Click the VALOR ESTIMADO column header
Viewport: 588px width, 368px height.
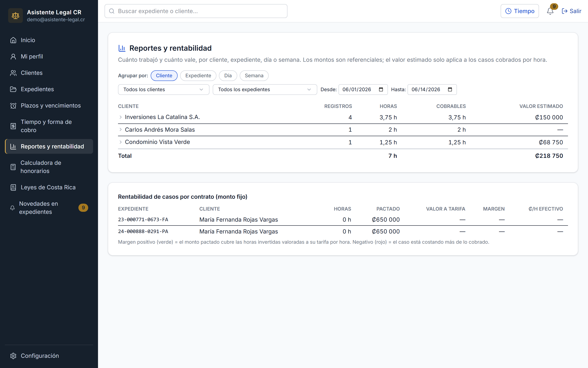tap(541, 106)
